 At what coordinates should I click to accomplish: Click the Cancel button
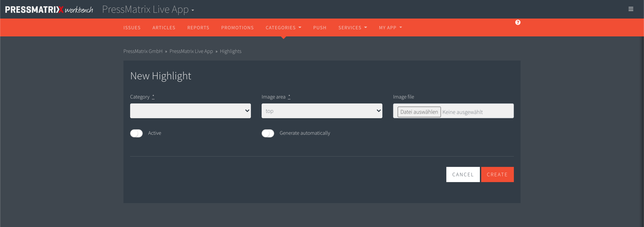tap(463, 174)
